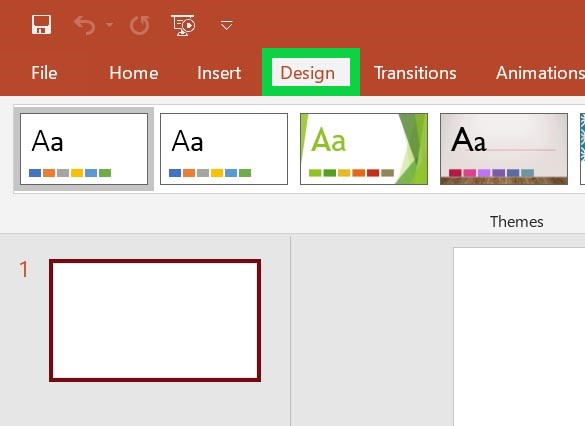This screenshot has width=585, height=426.
Task: Click the Themes group label
Action: pos(517,222)
